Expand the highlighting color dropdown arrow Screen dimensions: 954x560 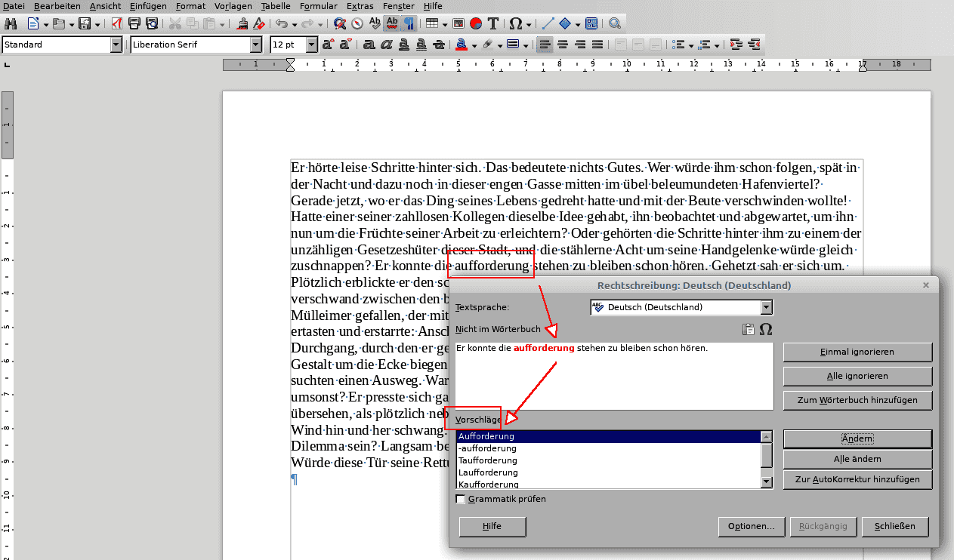[499, 45]
